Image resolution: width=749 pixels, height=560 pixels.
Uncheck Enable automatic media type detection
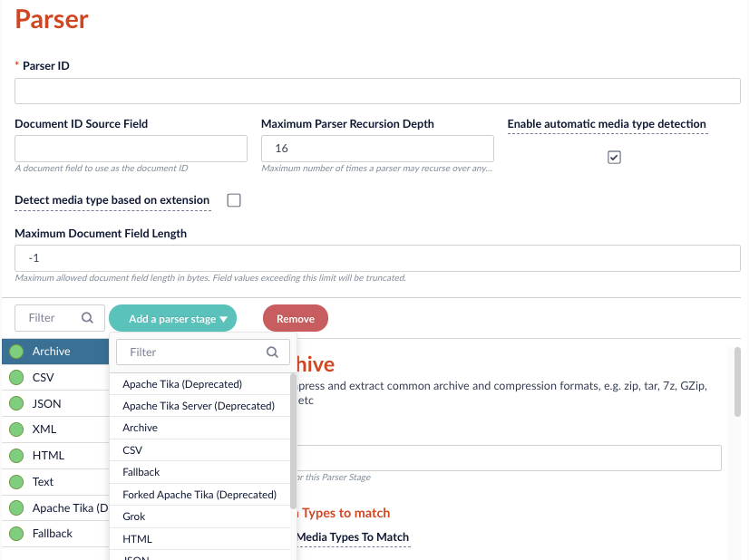tap(614, 157)
